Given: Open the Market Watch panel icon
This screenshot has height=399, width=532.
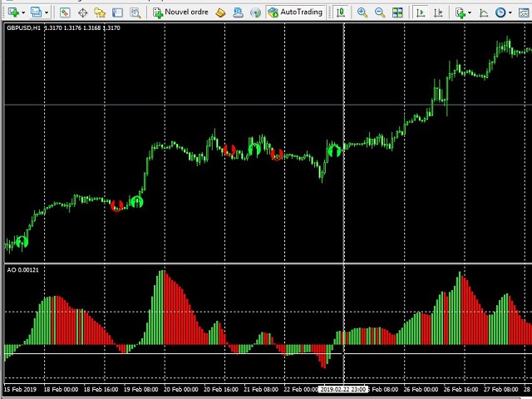Looking at the screenshot, I should (x=65, y=12).
